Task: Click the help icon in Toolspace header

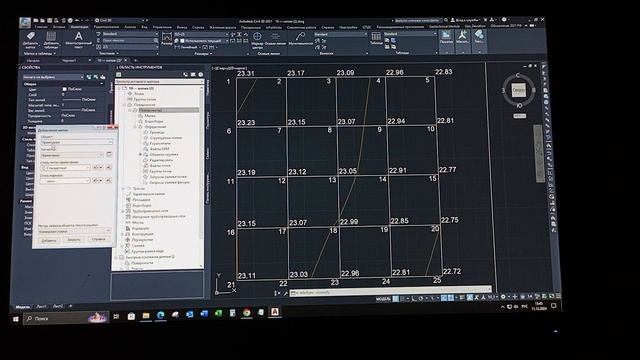Action: click(200, 75)
